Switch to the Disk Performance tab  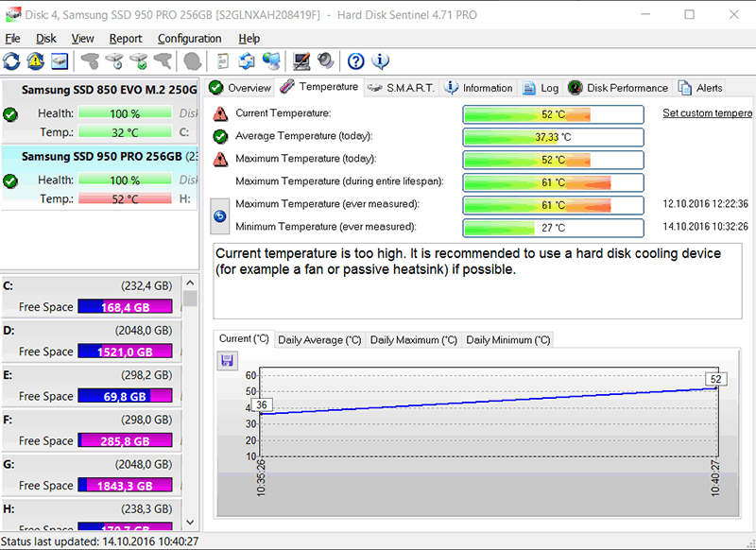(618, 88)
